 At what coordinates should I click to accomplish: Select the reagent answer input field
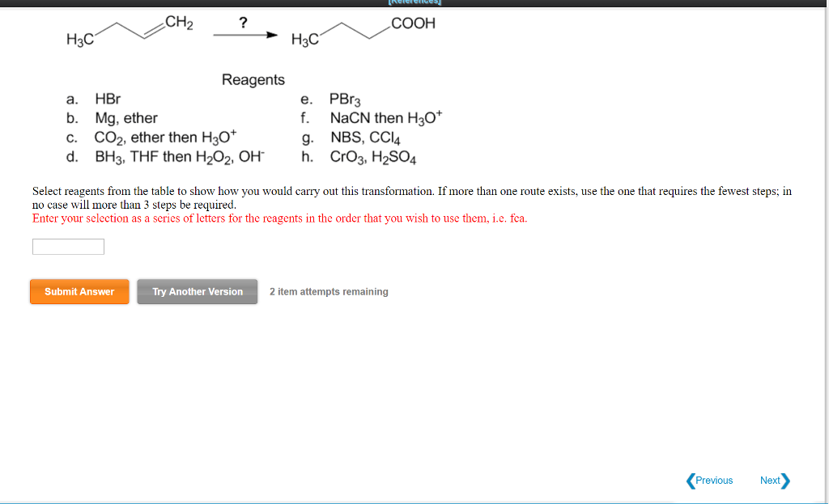(x=68, y=246)
